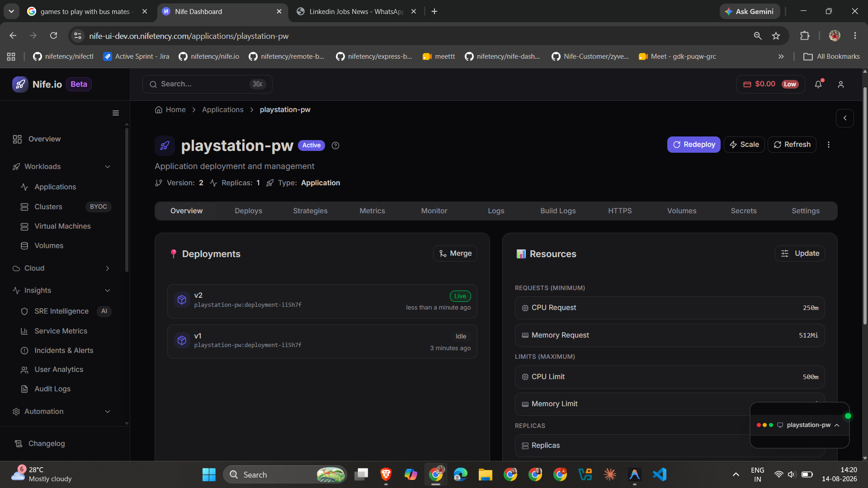Click the v1 deployment cube icon
The image size is (868, 488).
(182, 340)
